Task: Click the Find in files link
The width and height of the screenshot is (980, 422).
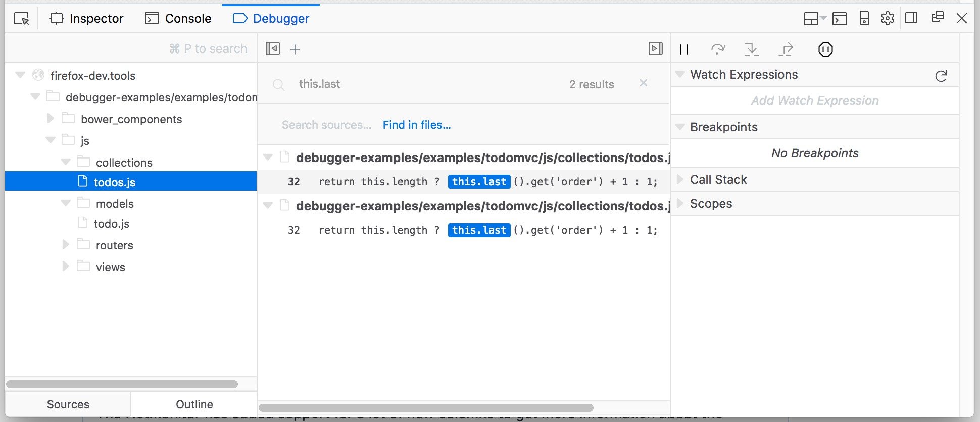Action: click(417, 125)
